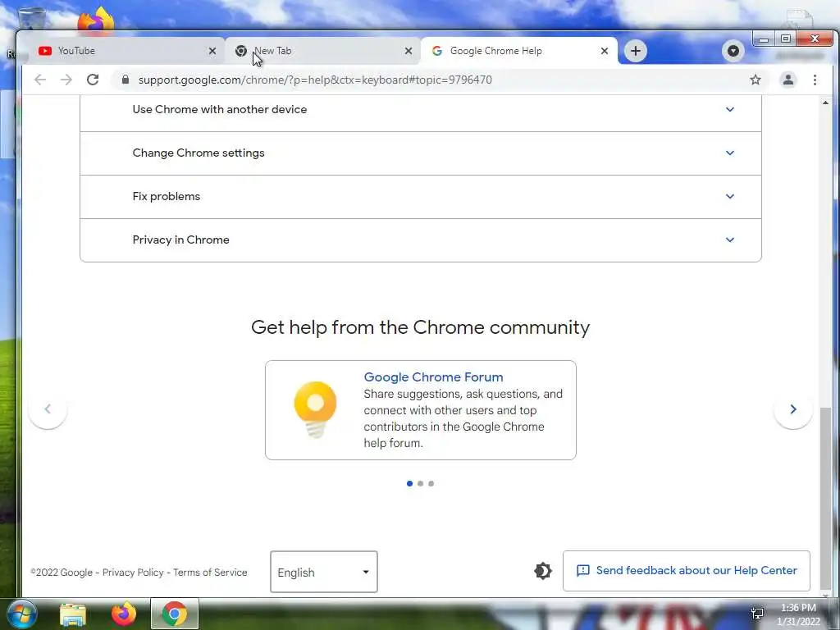
Task: Open the Google Chrome Forum link
Action: tap(433, 377)
